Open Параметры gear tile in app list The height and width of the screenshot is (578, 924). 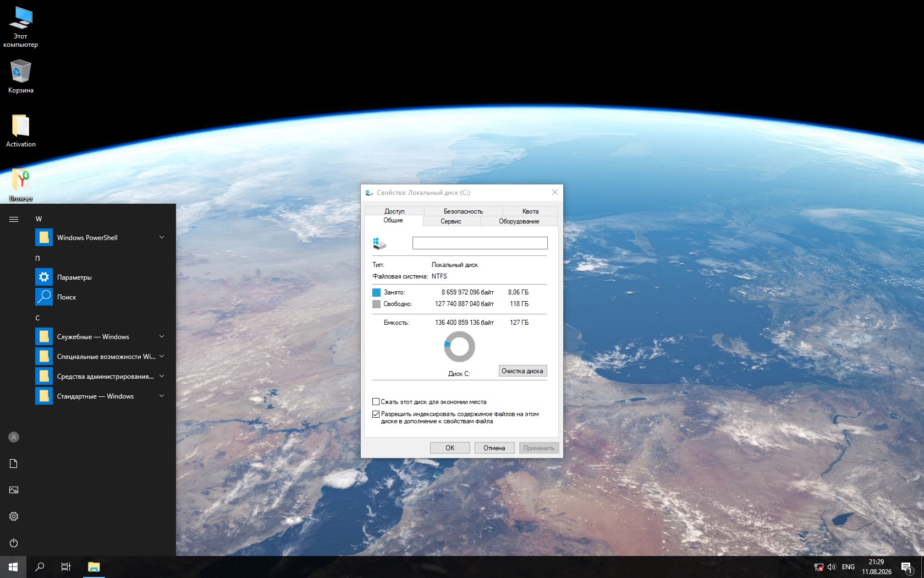44,277
